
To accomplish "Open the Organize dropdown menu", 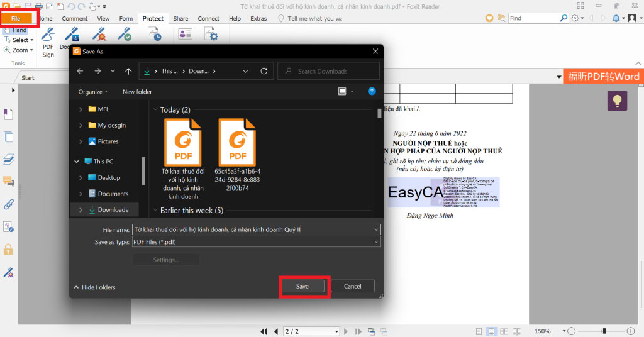I will [93, 92].
